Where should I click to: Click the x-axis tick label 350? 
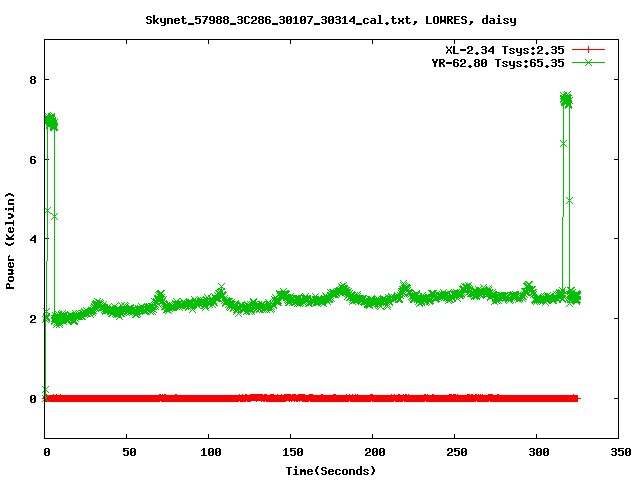click(621, 452)
